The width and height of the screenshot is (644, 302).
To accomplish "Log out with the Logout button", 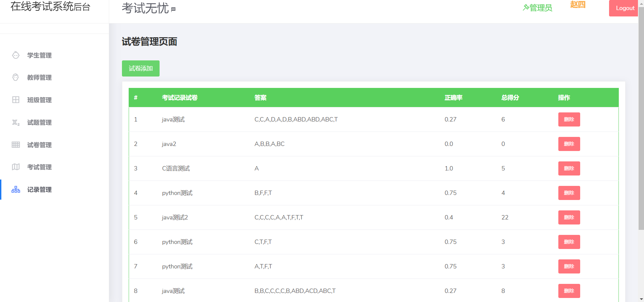I will (x=625, y=8).
